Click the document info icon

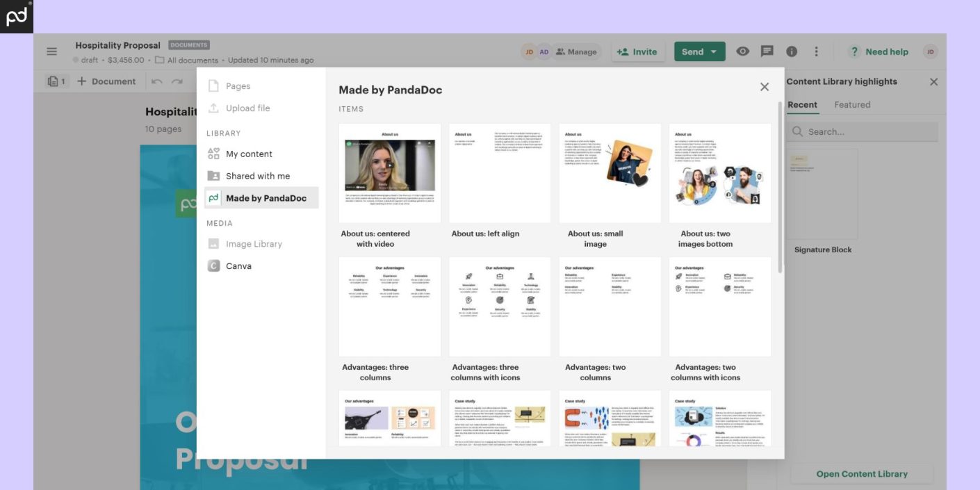(792, 51)
